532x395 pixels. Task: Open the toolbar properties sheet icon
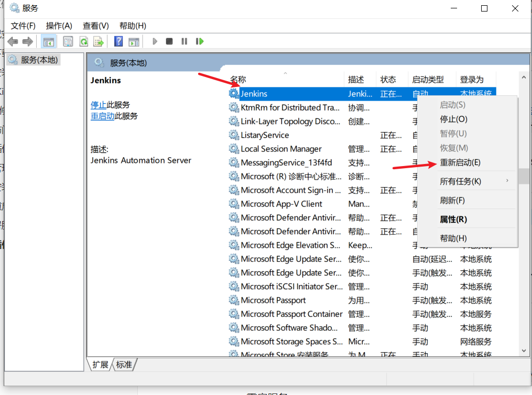tap(68, 42)
